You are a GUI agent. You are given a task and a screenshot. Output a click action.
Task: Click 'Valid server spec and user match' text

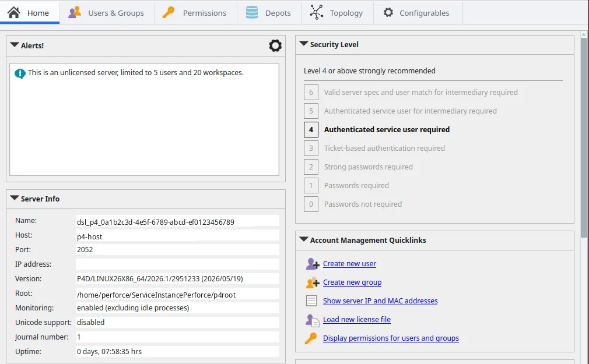point(420,93)
